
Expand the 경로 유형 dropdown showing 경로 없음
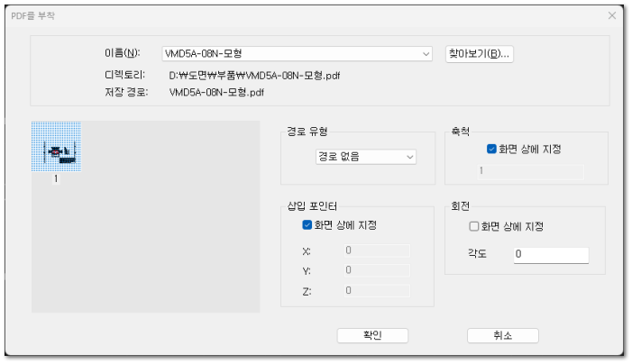(366, 157)
